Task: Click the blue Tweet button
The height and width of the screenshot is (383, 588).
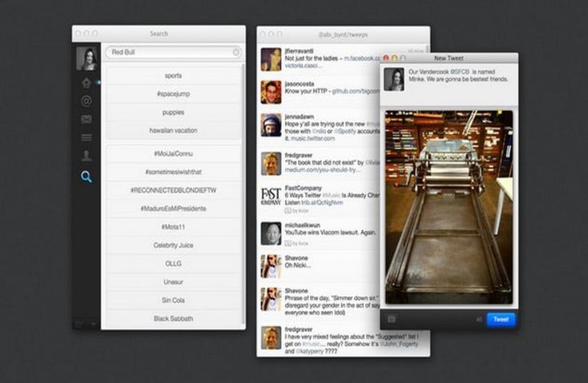Action: pyautogui.click(x=501, y=319)
